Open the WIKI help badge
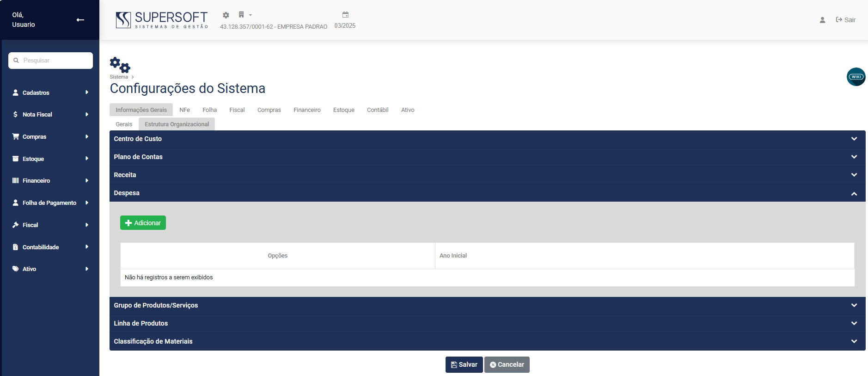Image resolution: width=868 pixels, height=376 pixels. [x=856, y=77]
